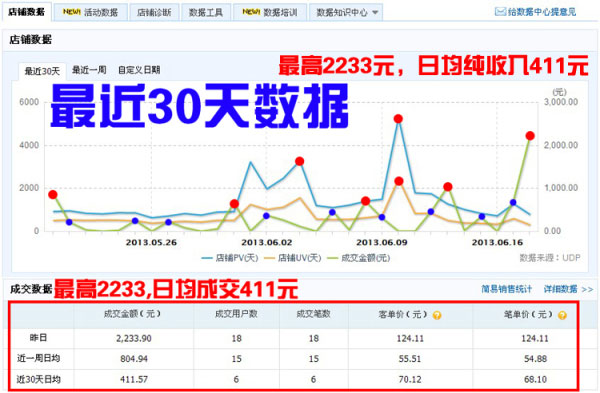Image resolution: width=600 pixels, height=393 pixels.
Task: Click the envelope icon for feedback
Action: (500, 12)
